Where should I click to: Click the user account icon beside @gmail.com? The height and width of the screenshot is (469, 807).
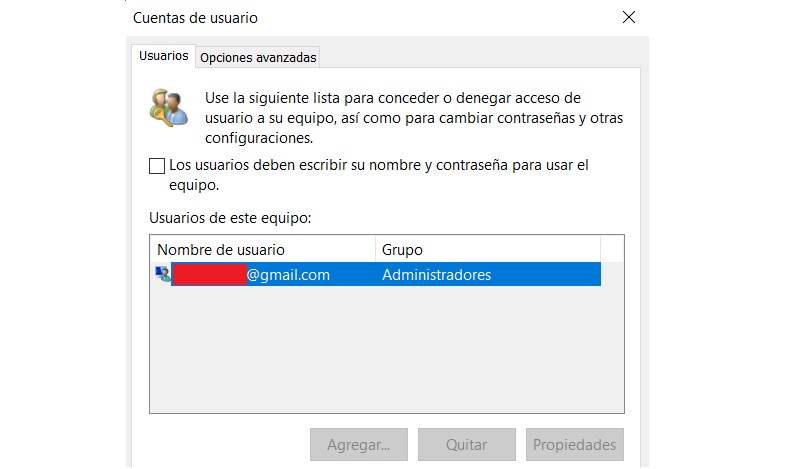point(163,274)
